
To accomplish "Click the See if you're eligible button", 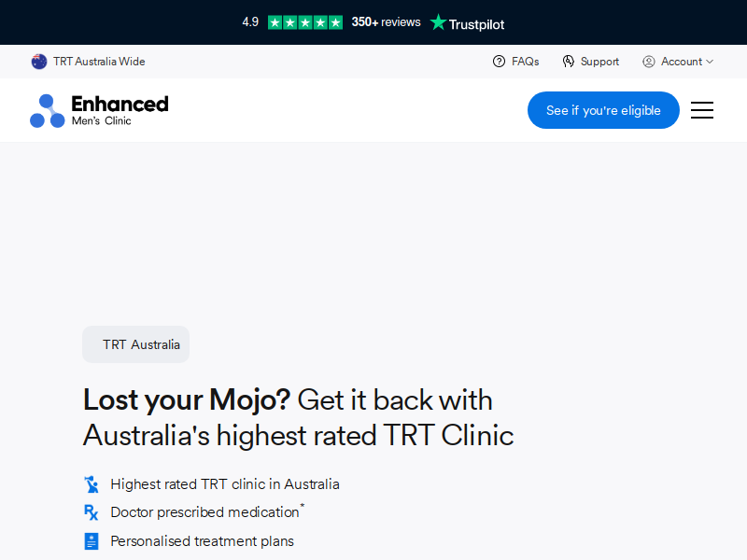I will (603, 110).
